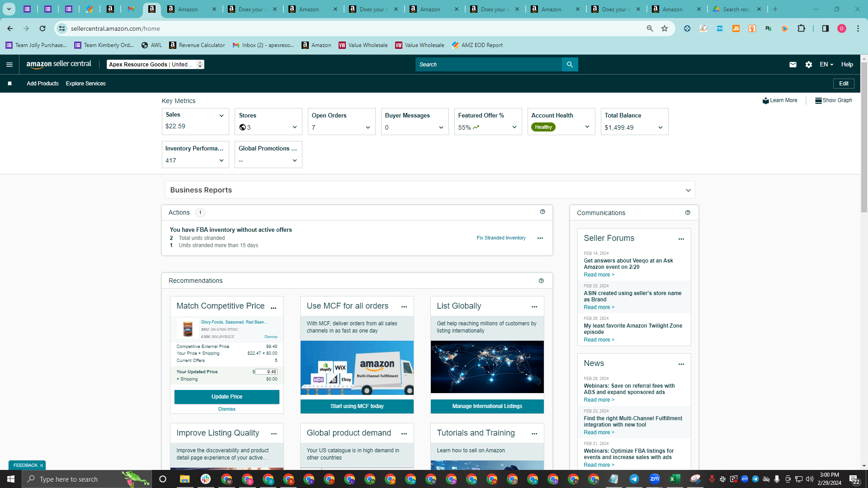The height and width of the screenshot is (488, 868).
Task: Open the Revenue Calculator bookmark
Action: tap(197, 45)
